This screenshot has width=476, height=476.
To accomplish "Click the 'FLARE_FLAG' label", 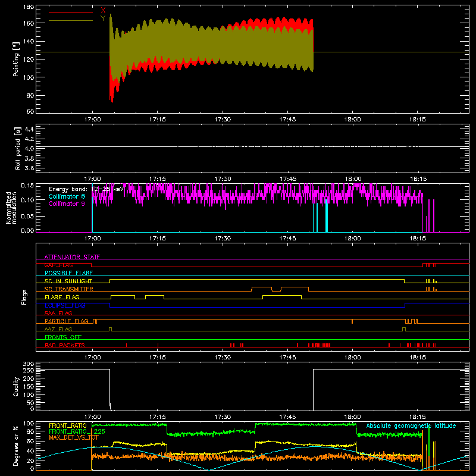I will click(x=62, y=297).
